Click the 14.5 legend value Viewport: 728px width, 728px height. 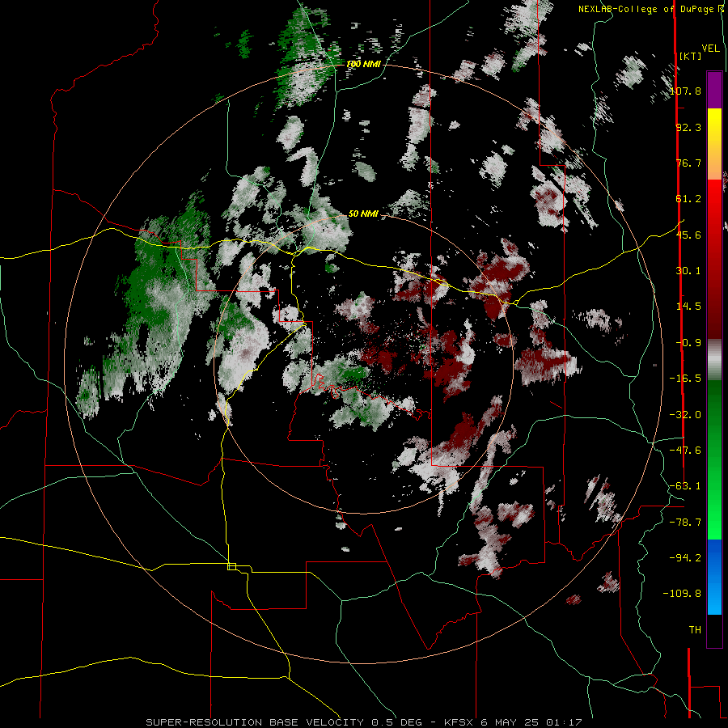tap(688, 307)
